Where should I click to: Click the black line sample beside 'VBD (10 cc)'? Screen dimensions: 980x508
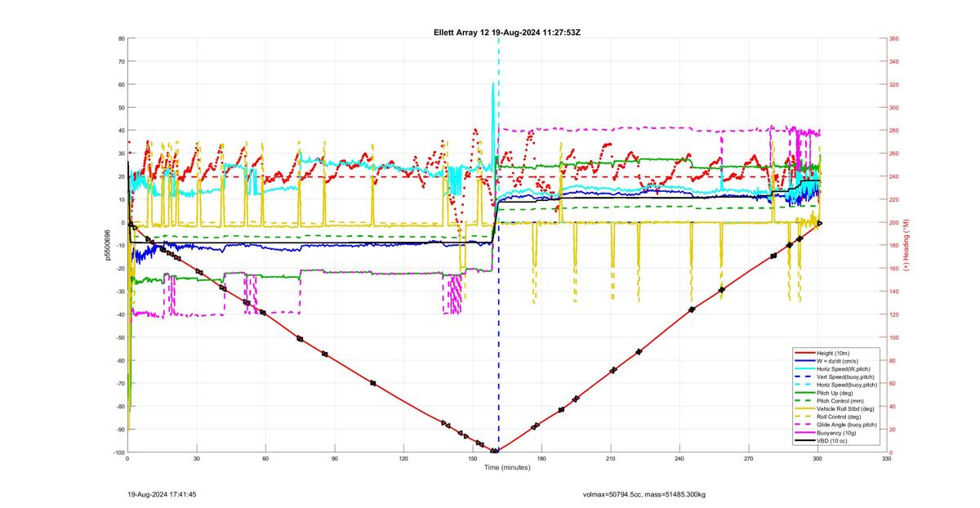click(x=804, y=441)
